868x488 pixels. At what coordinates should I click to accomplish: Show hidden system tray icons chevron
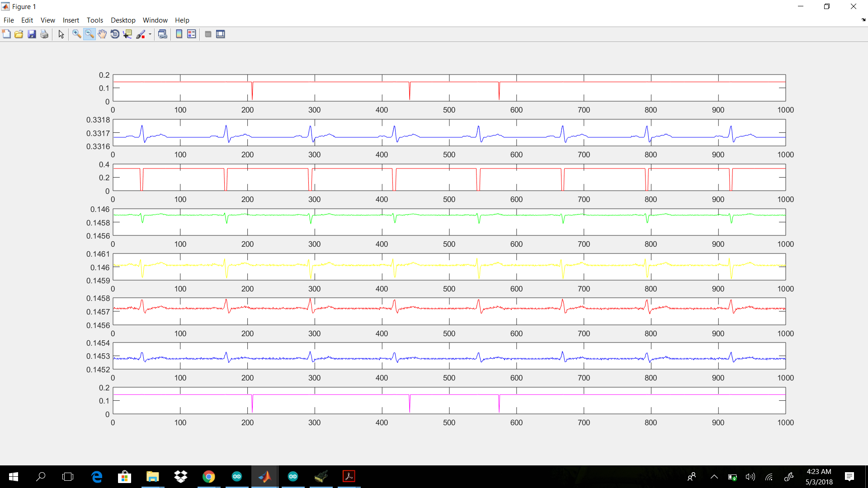714,477
